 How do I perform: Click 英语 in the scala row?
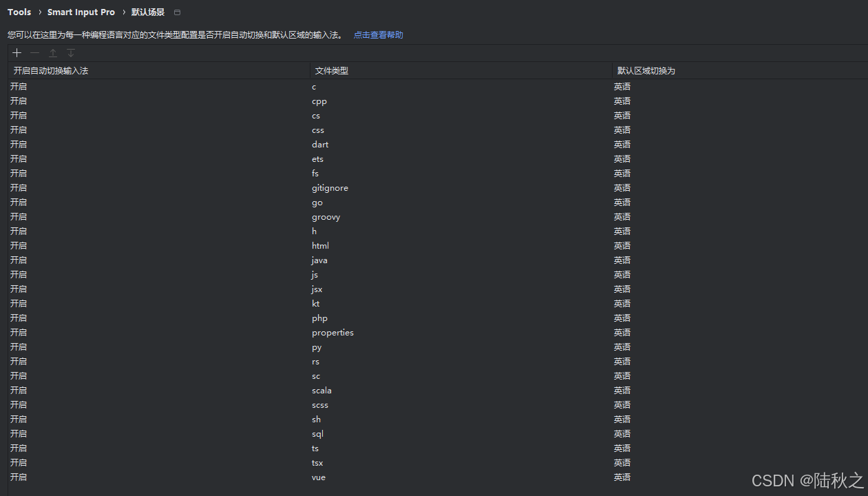622,391
